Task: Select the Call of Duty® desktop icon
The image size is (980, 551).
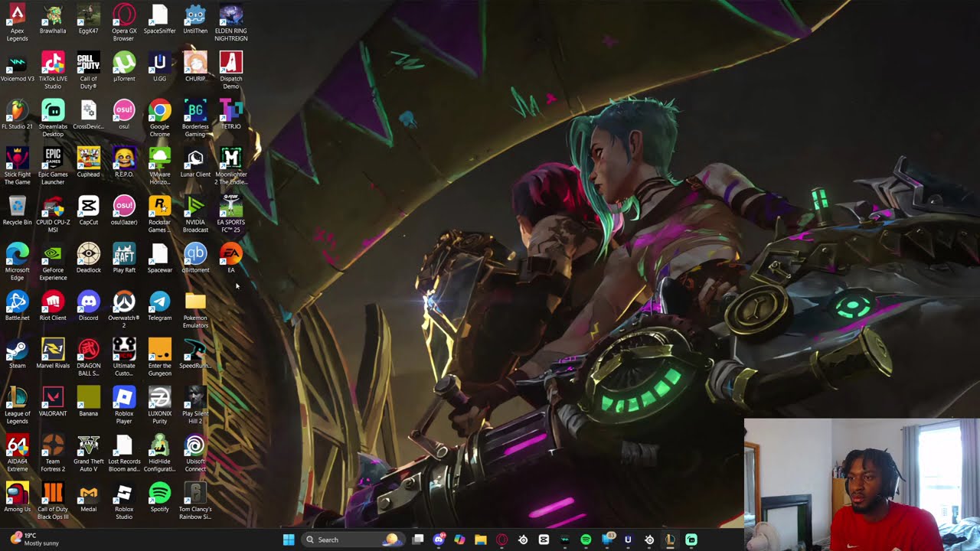Action: [x=88, y=70]
